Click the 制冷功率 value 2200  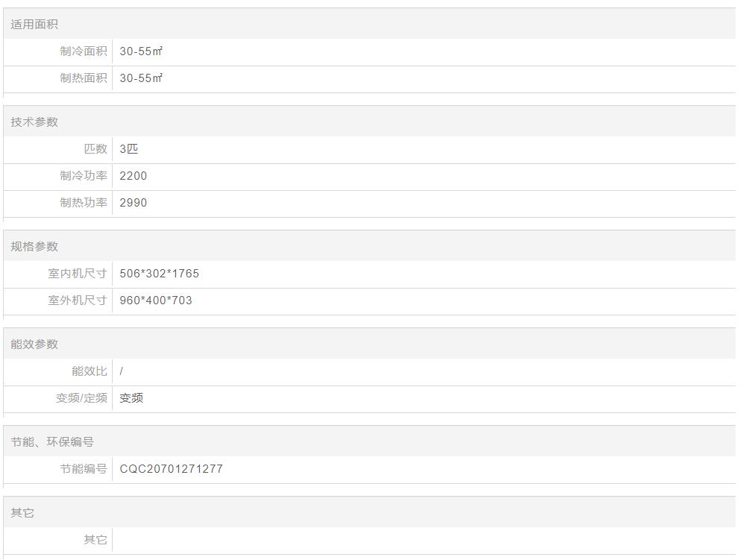tap(134, 176)
